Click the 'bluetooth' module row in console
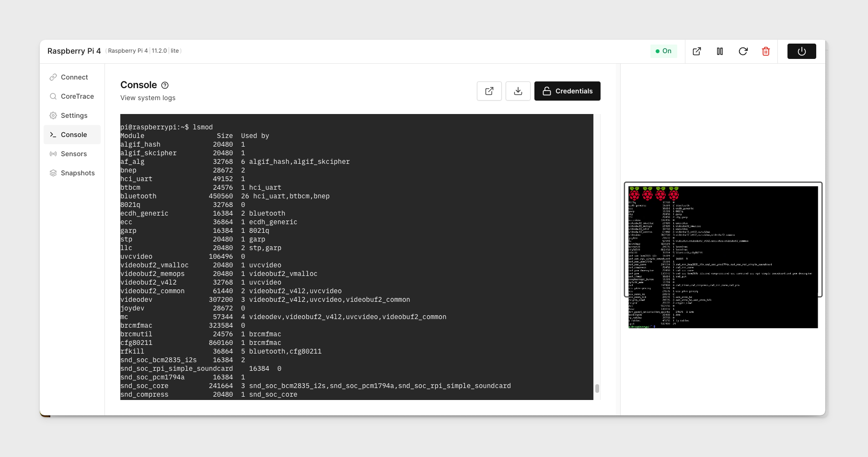The image size is (868, 457). pos(225,196)
